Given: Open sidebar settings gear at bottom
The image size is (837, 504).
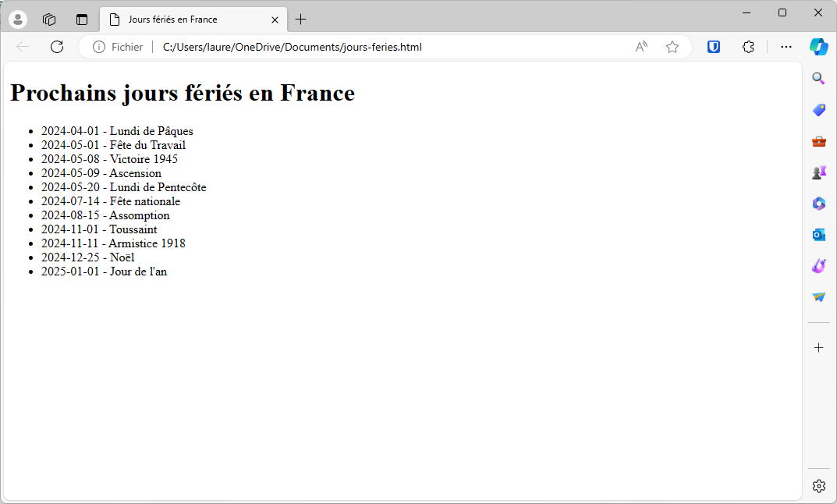Looking at the screenshot, I should pyautogui.click(x=818, y=486).
